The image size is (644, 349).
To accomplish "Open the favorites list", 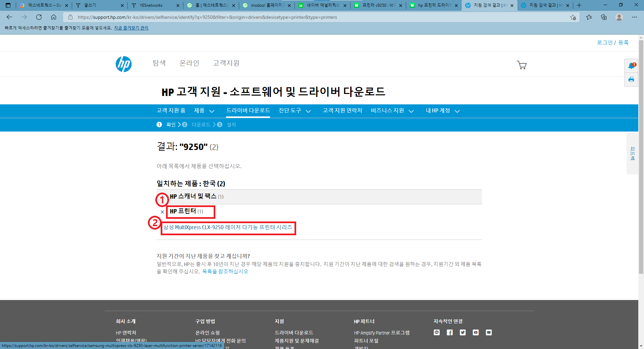I will click(x=589, y=17).
